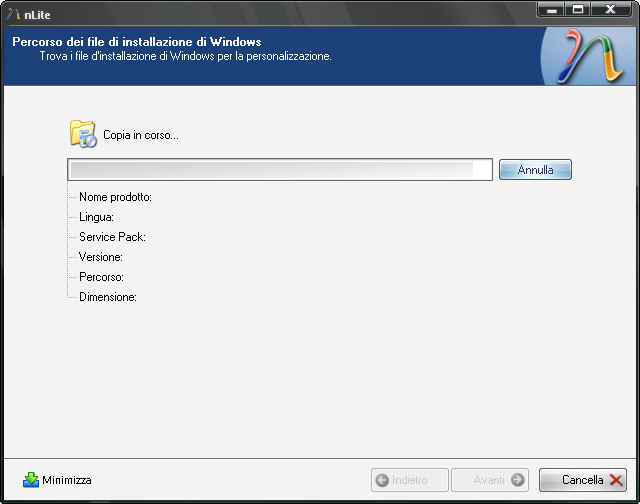Select the Versione entry

101,257
